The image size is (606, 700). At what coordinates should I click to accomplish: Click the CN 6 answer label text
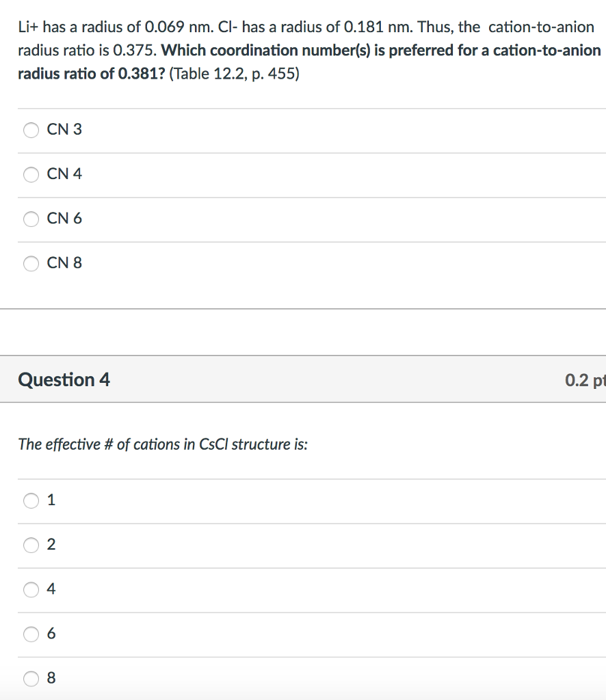[x=64, y=218]
